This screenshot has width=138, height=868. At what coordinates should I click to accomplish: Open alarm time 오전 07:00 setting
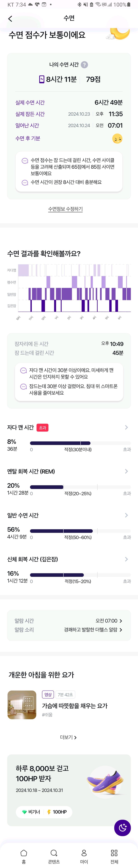(x=109, y=620)
